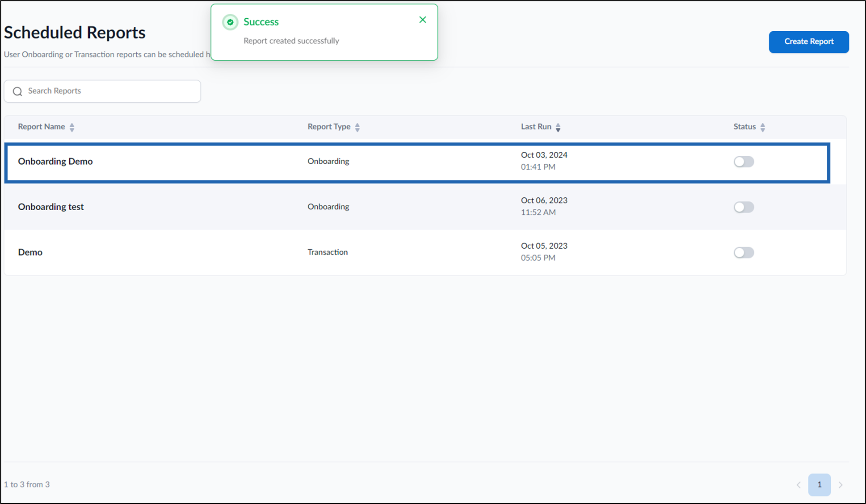Click the Scheduled Reports heading
866x504 pixels.
[x=75, y=33]
